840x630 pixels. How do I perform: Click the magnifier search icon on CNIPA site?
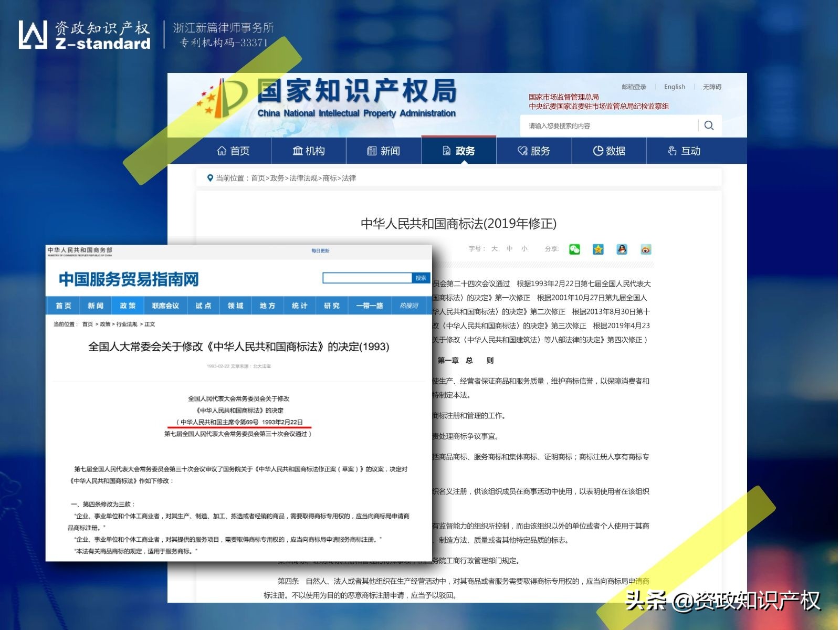[x=709, y=125]
